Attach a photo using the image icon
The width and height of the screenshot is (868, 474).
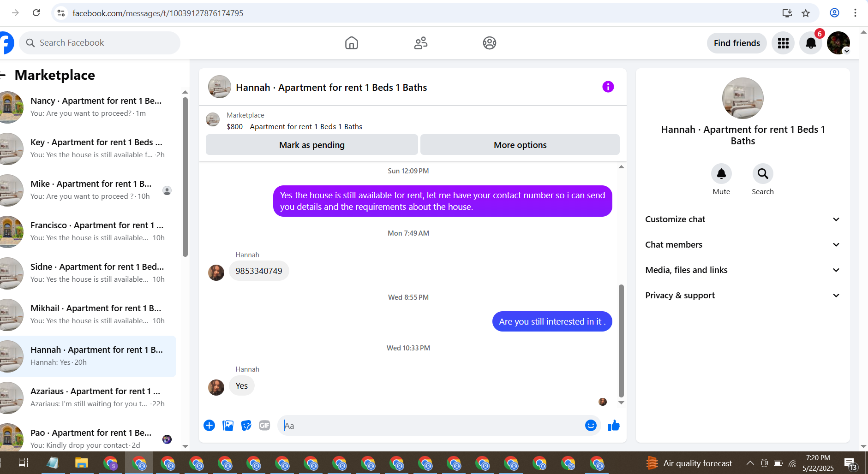coord(228,426)
